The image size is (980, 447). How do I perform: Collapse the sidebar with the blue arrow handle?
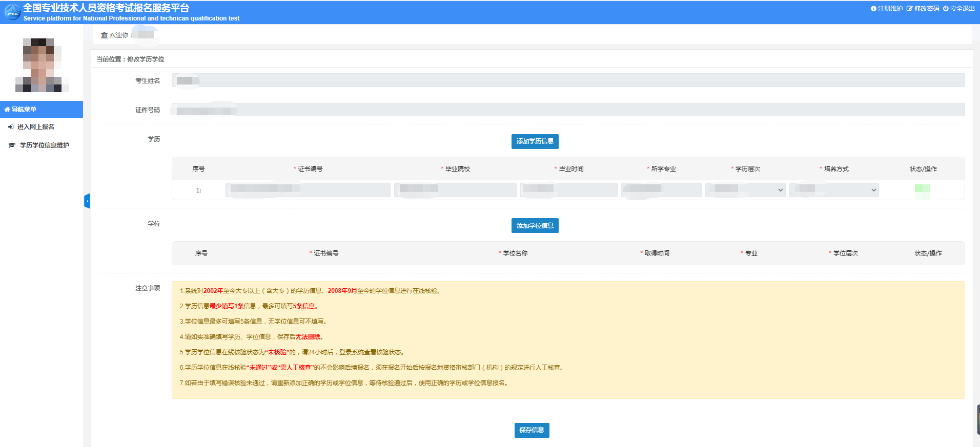pyautogui.click(x=87, y=201)
